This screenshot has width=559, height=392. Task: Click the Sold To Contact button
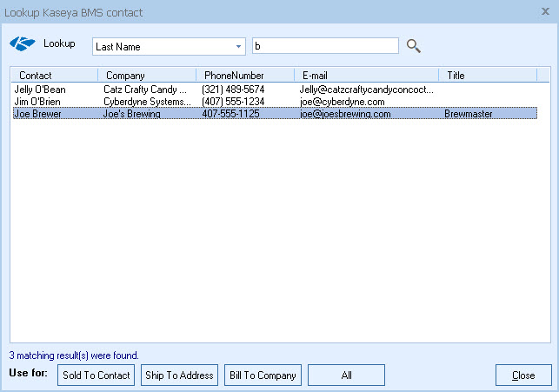96,375
